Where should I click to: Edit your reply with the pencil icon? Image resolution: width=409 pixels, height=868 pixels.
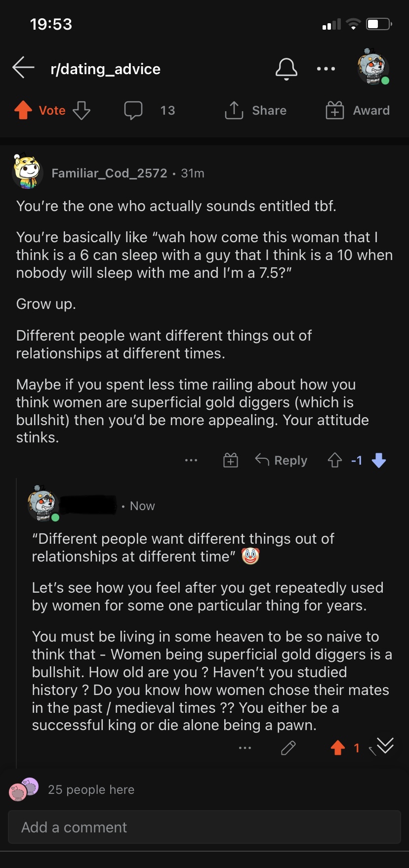click(288, 748)
